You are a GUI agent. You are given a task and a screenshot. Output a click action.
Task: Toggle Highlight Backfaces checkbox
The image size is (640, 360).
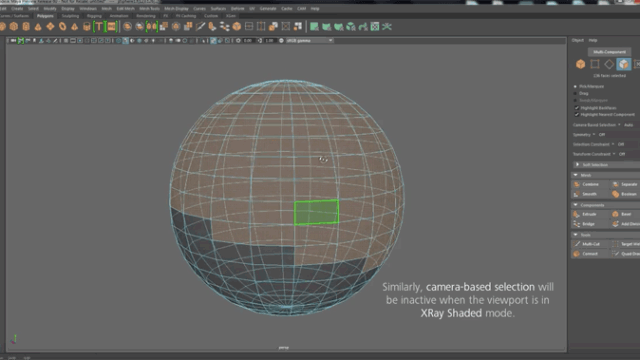coord(577,108)
